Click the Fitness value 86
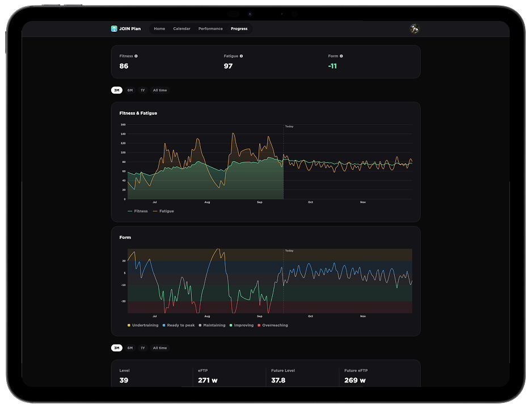 [x=124, y=66]
